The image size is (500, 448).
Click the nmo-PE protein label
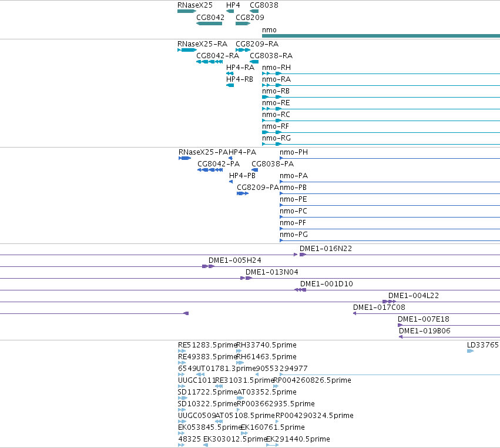click(293, 199)
